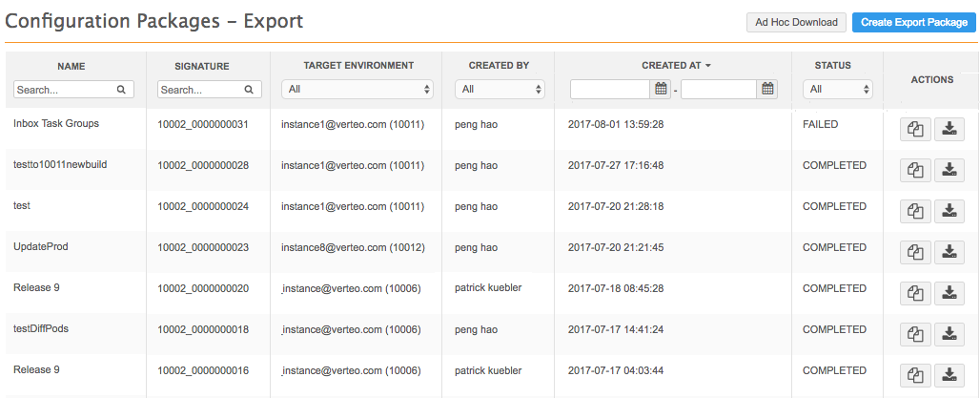
Task: Download the testDiffPods package
Action: pos(948,334)
